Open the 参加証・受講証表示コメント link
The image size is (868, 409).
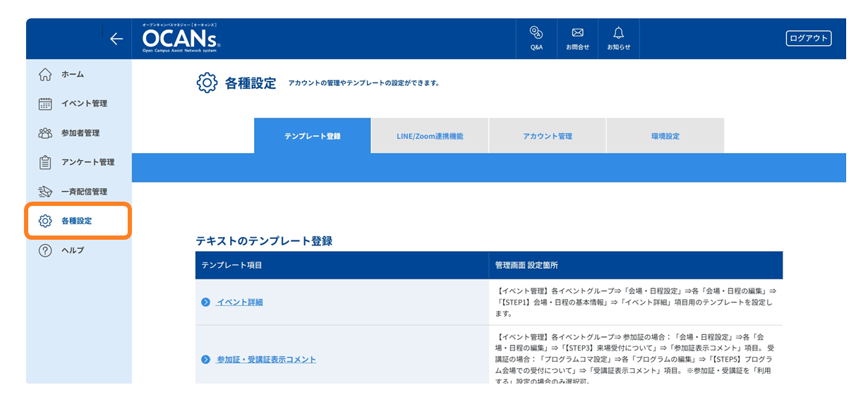[266, 360]
